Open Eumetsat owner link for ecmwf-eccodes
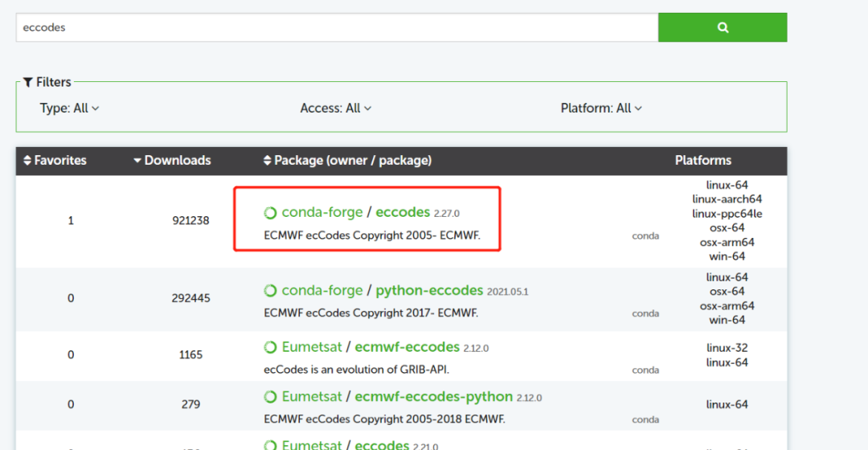 pos(313,348)
